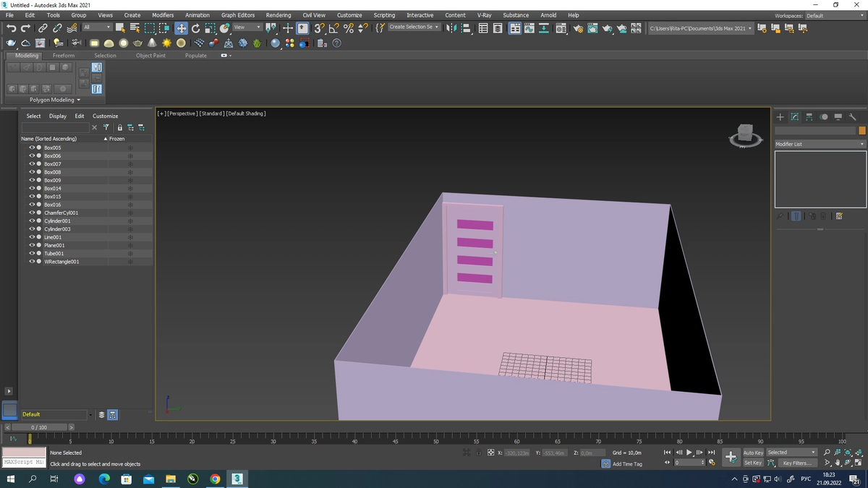This screenshot has width=868, height=488.
Task: Hide Box005 using its eye icon
Action: coord(32,147)
